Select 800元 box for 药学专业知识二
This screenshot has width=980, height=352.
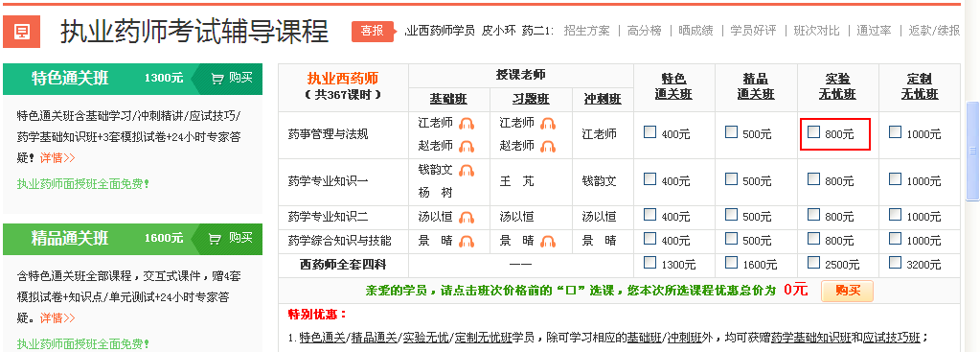click(813, 215)
